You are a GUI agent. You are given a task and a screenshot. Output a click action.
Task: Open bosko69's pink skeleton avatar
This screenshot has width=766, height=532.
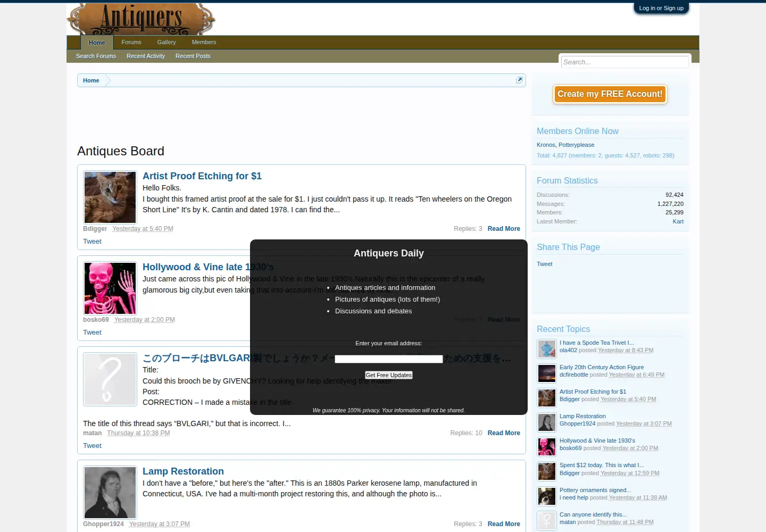point(110,288)
